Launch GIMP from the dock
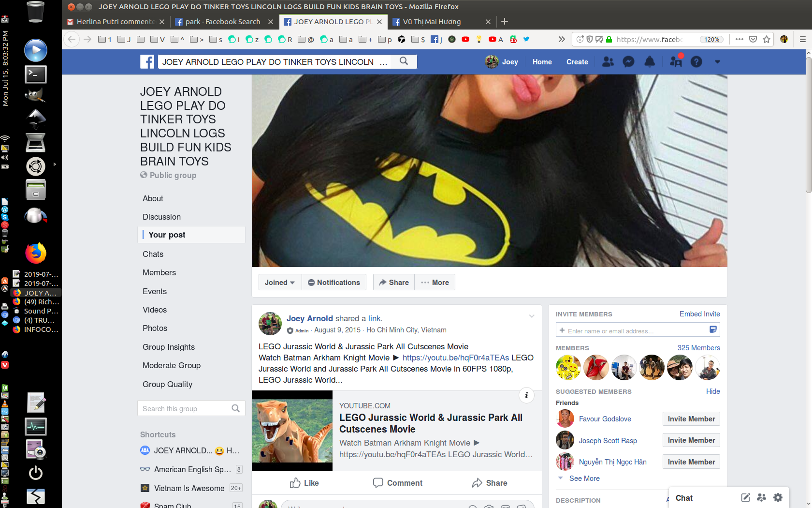812x508 pixels. [x=36, y=95]
